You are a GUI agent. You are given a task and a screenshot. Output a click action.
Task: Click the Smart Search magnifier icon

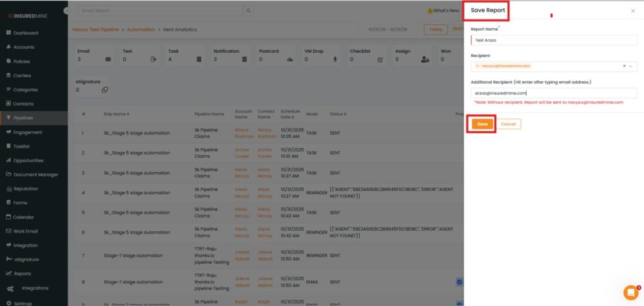(249, 11)
